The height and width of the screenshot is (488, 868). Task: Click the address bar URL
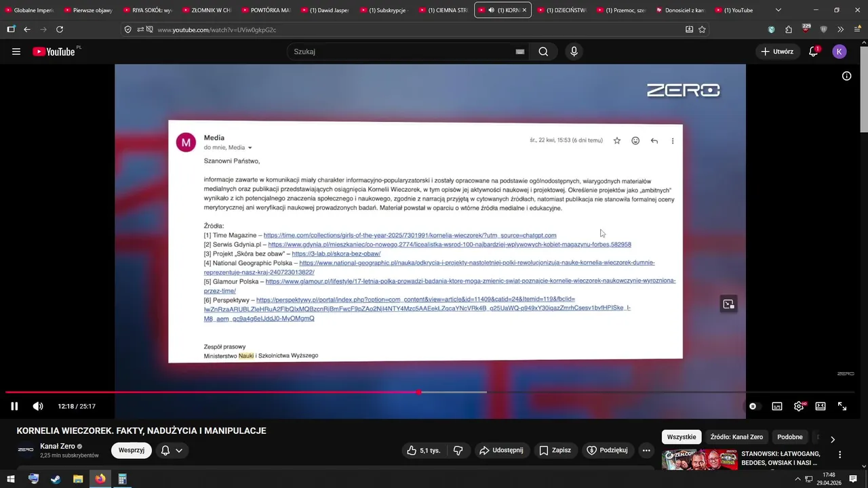[x=216, y=30]
